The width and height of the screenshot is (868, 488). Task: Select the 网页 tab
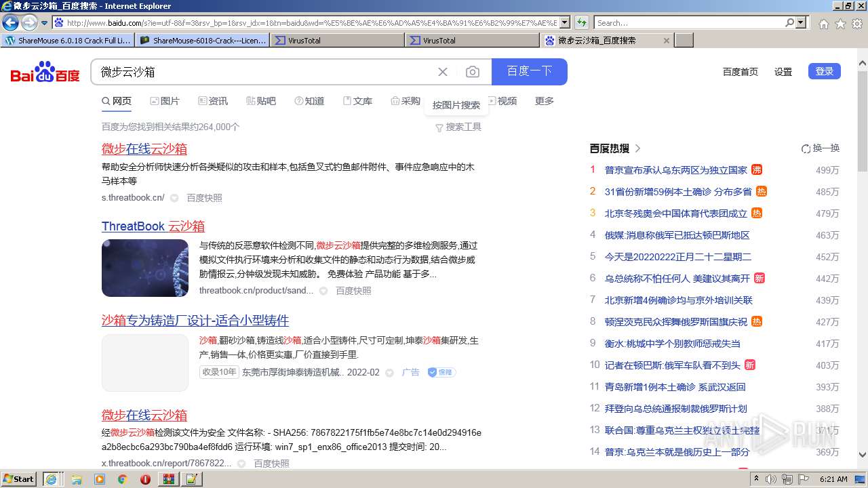point(117,101)
